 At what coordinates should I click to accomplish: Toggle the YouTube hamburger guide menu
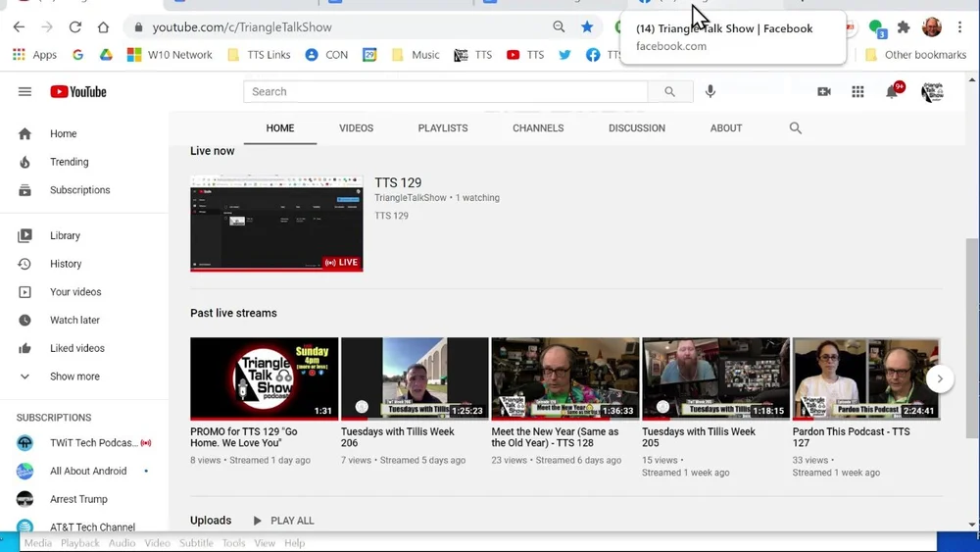point(25,92)
